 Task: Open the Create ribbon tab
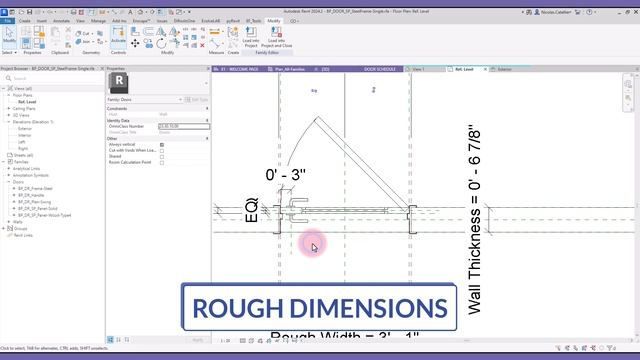coord(24,21)
